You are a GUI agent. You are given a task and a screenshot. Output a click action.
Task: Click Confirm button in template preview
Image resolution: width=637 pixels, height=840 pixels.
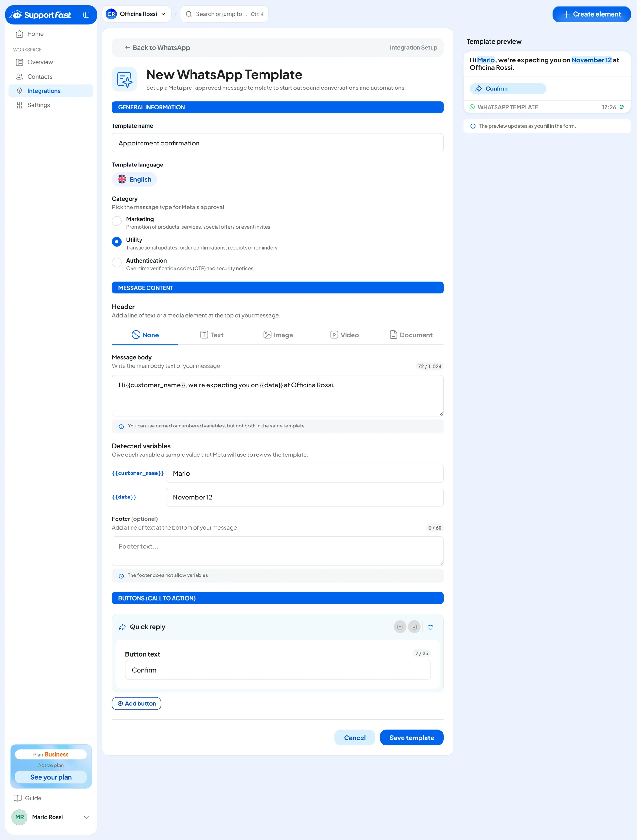[508, 89]
